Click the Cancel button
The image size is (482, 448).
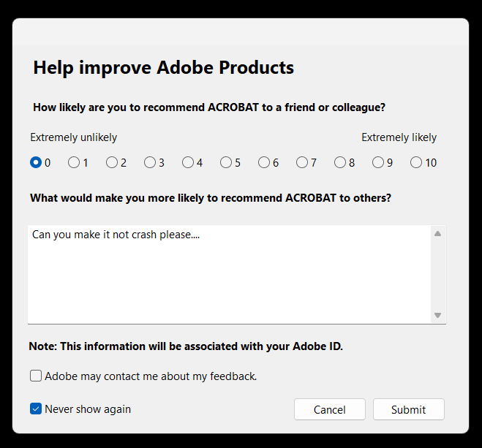click(x=330, y=409)
